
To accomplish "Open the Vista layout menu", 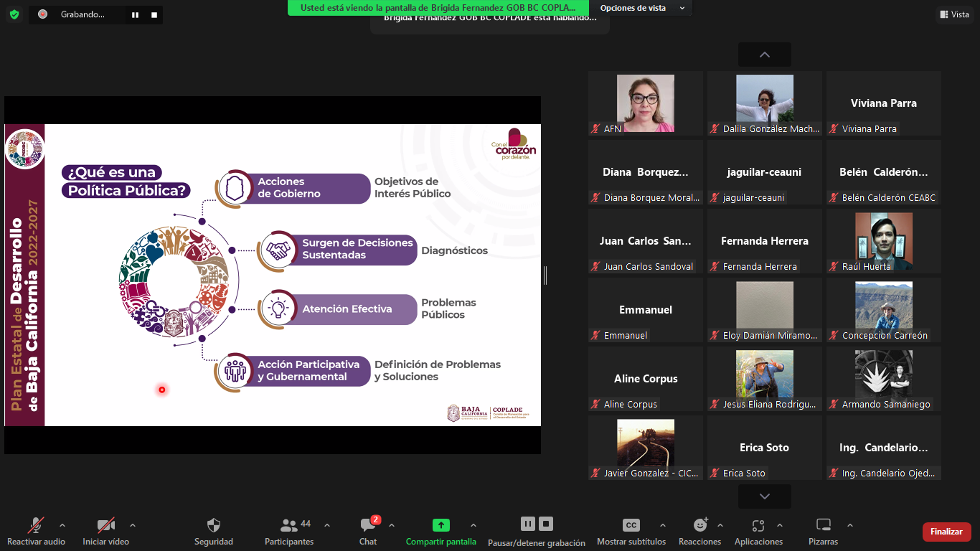I will 953,14.
